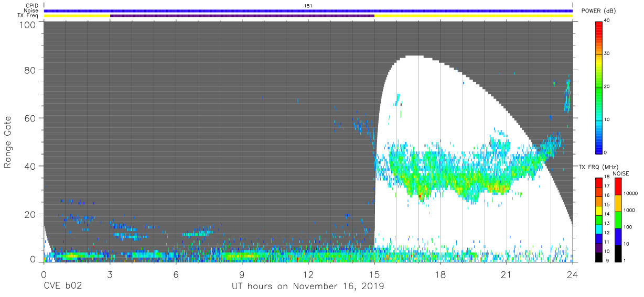Click 'UT hours on November 16, 2019' title

(308, 287)
